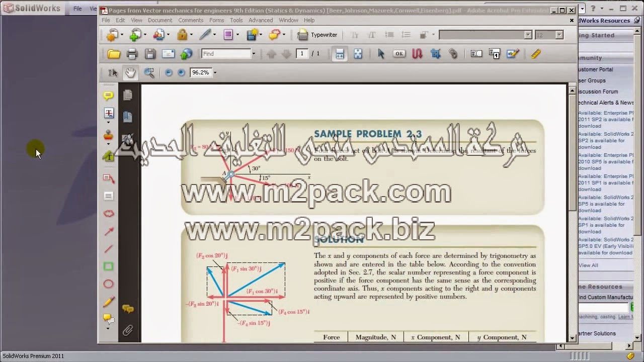Select the red Oval drawing tool
644x362 pixels.
108,284
